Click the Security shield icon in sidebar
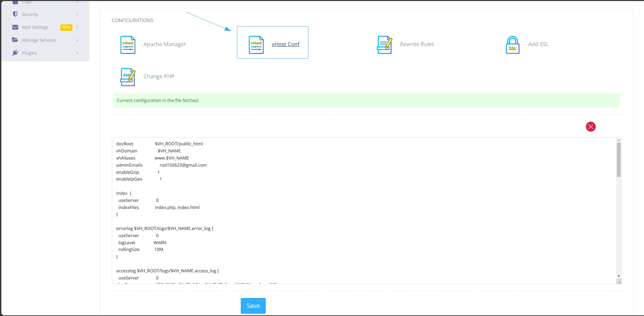 click(15, 14)
